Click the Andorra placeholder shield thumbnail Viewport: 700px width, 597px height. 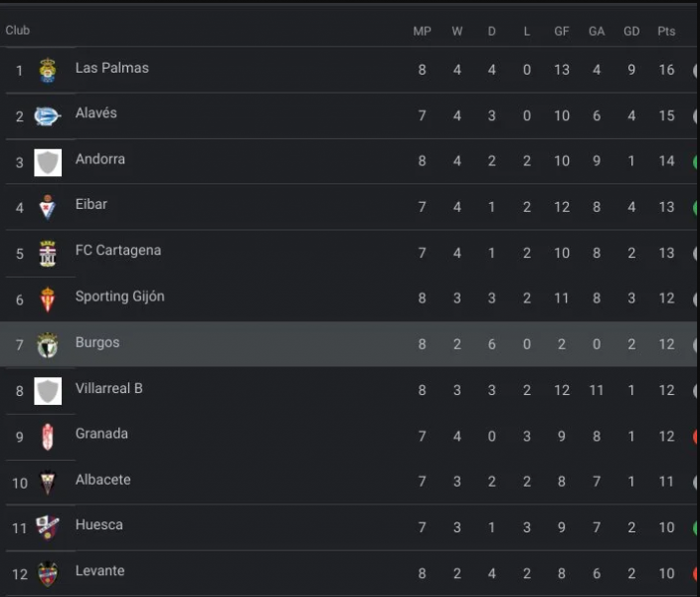pos(48,162)
